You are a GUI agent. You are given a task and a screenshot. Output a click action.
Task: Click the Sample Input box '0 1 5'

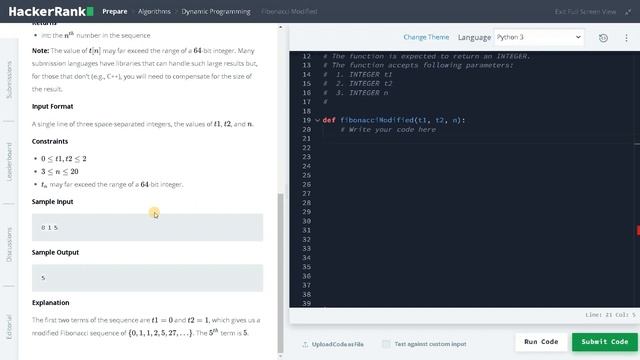(147, 227)
